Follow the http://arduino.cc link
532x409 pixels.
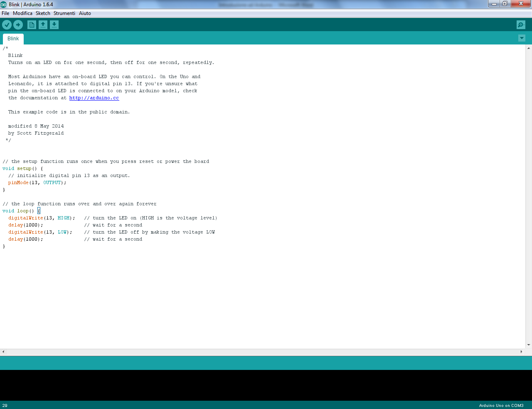point(94,98)
